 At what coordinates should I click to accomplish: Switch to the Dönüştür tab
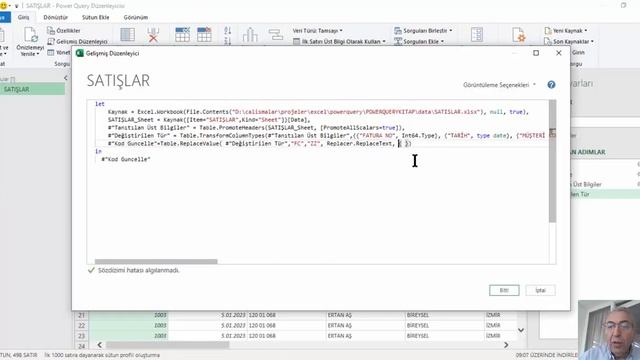(56, 17)
